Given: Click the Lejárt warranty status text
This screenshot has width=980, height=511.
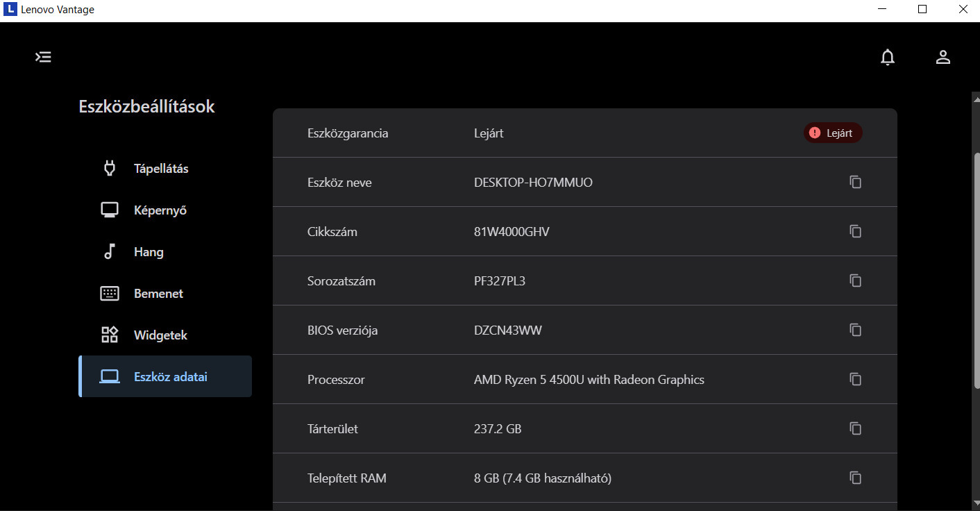Looking at the screenshot, I should pyautogui.click(x=489, y=133).
